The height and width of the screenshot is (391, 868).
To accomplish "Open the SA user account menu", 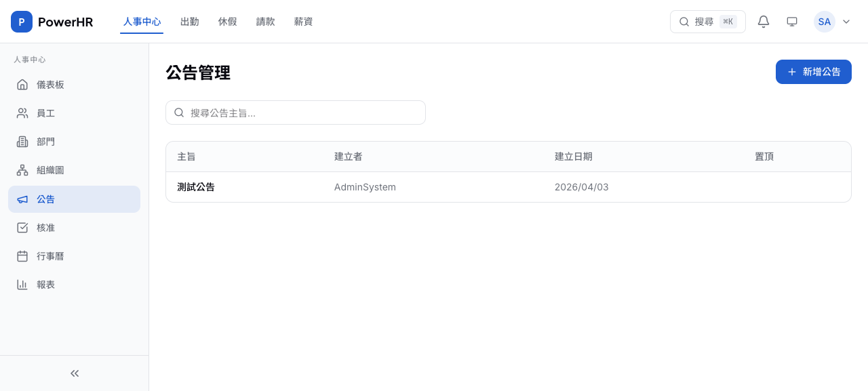I will point(825,22).
